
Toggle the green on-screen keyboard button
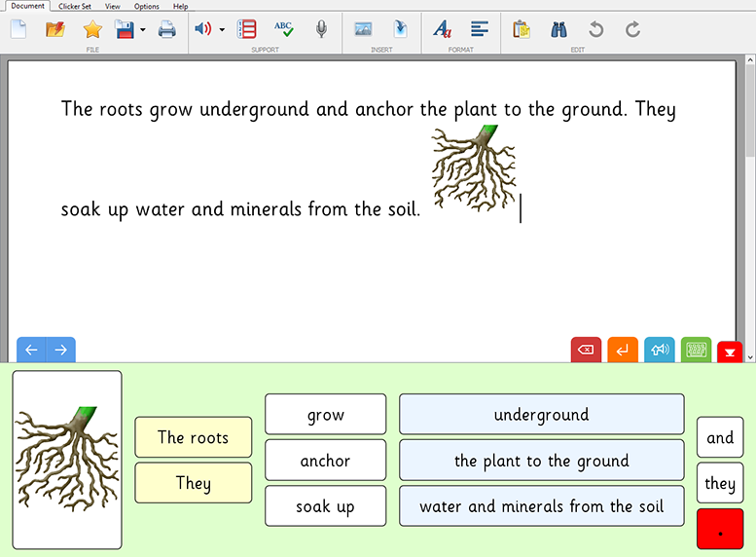pyautogui.click(x=696, y=351)
